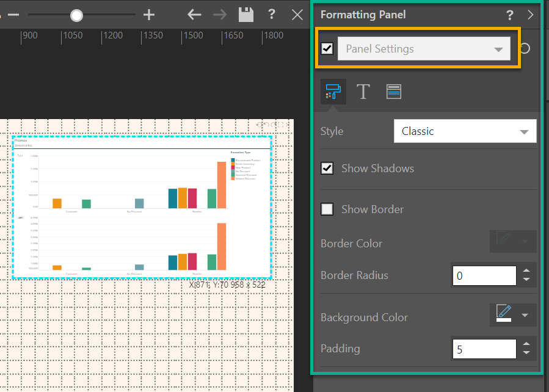Click the zoom in plus icon
549x392 pixels.
click(x=149, y=15)
